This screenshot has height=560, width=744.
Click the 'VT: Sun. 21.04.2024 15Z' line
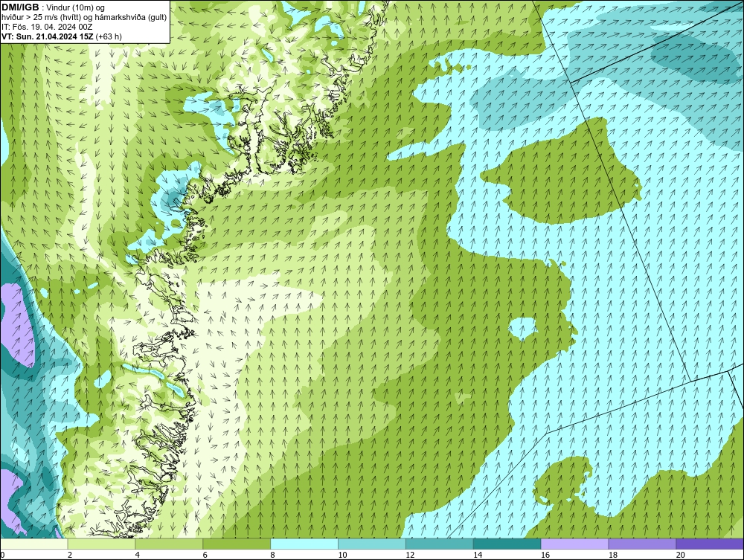point(48,36)
